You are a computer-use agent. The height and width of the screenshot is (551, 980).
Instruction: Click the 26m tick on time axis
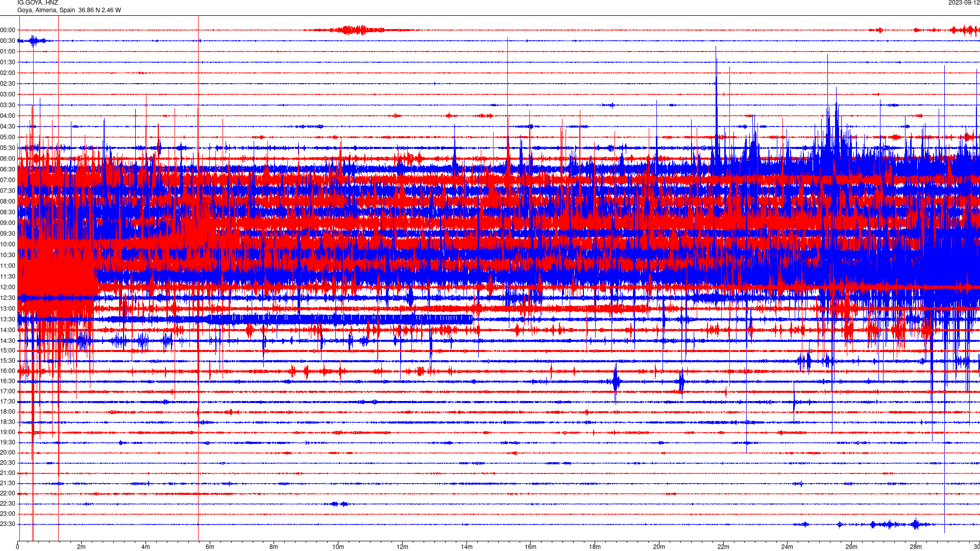[x=851, y=547]
